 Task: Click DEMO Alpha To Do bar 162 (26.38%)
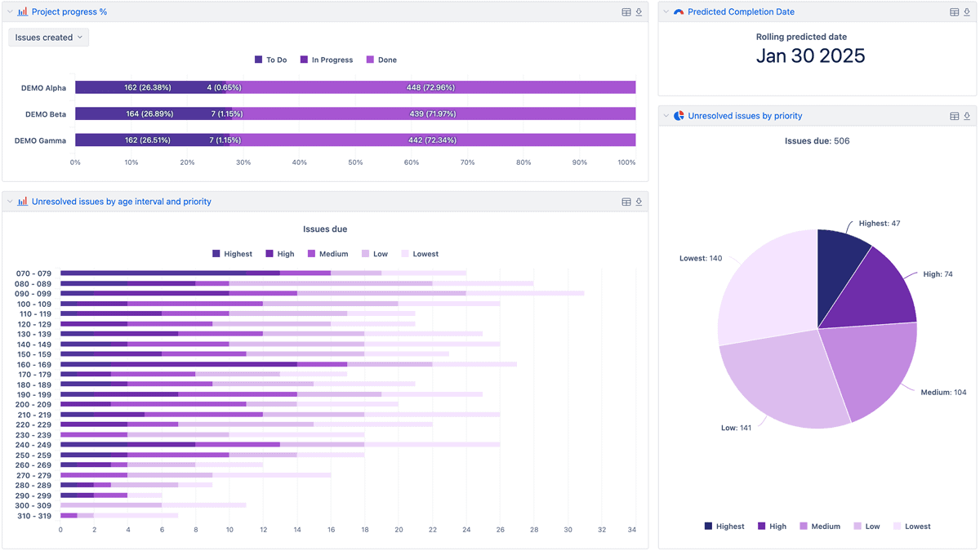[149, 87]
